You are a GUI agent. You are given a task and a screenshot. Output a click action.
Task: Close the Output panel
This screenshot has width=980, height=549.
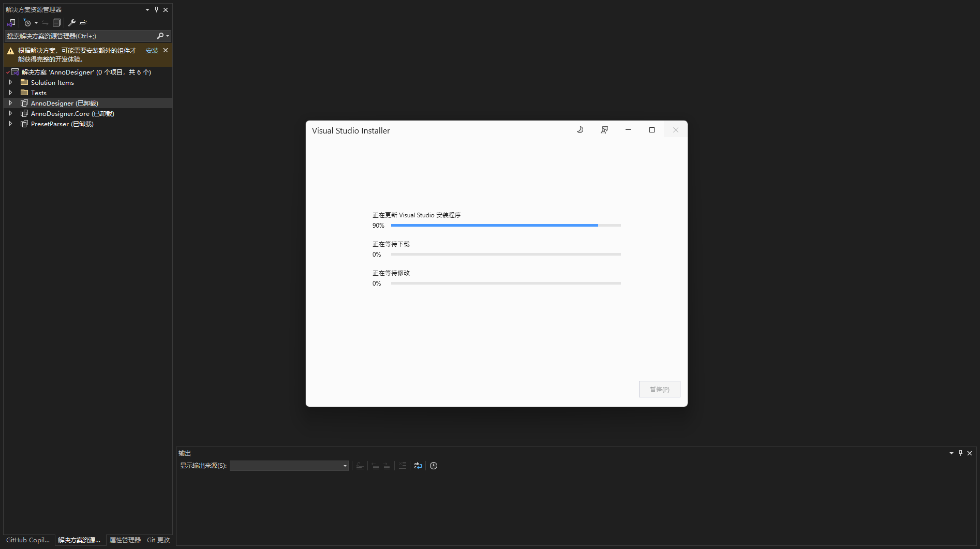pyautogui.click(x=970, y=453)
